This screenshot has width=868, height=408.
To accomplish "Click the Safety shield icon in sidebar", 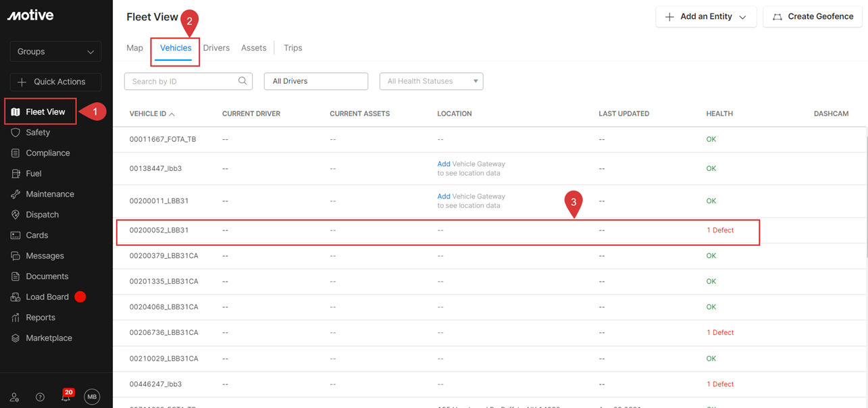I will coord(16,132).
